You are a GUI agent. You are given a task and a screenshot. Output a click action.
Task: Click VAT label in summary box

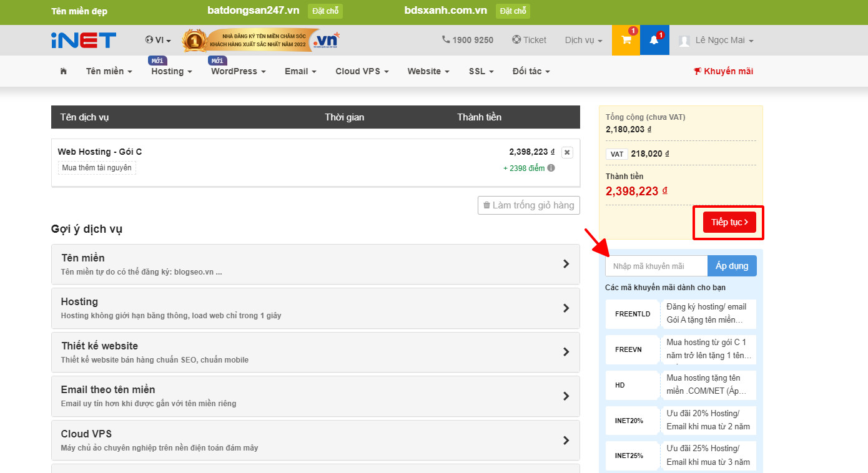click(x=617, y=154)
